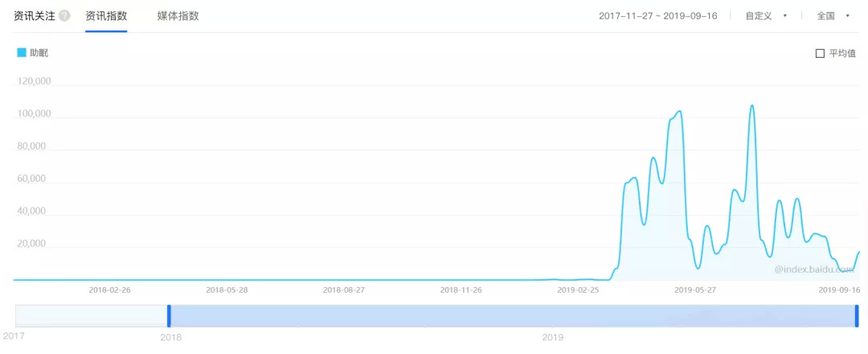Open the 2017-11-27 ~ 2019-09-16 date range picker
The height and width of the screenshot is (354, 868).
(657, 16)
